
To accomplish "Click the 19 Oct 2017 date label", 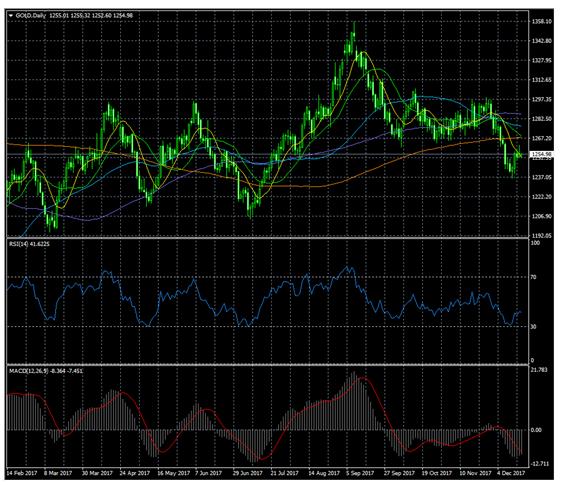I will click(x=437, y=473).
